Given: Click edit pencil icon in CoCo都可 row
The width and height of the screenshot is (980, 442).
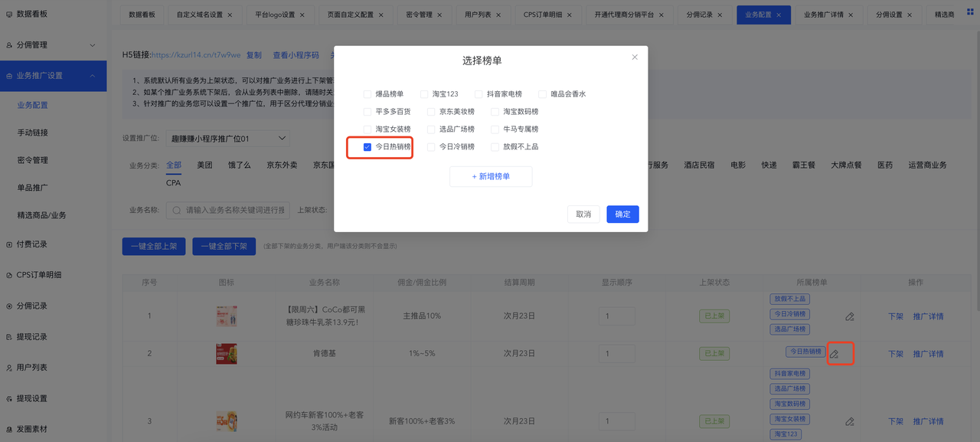Looking at the screenshot, I should [x=849, y=316].
